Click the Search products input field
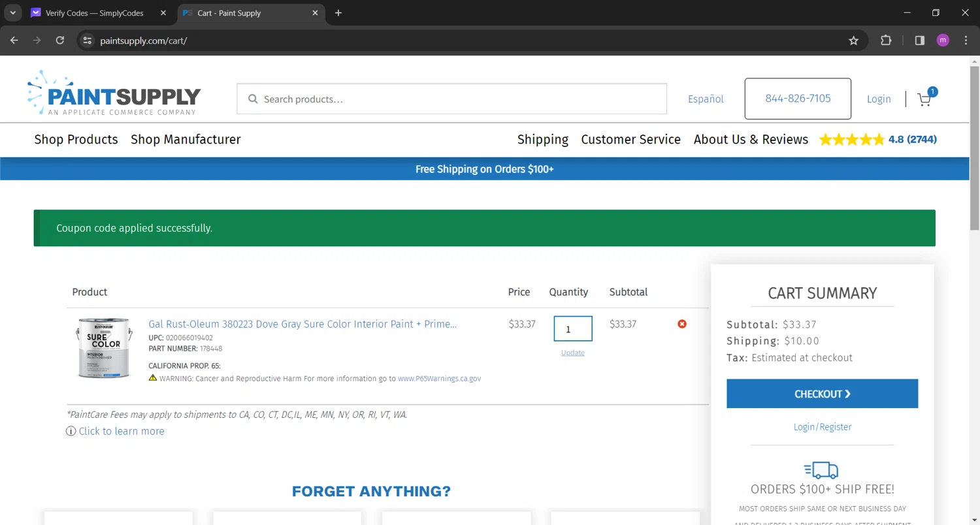This screenshot has width=980, height=525. click(451, 99)
